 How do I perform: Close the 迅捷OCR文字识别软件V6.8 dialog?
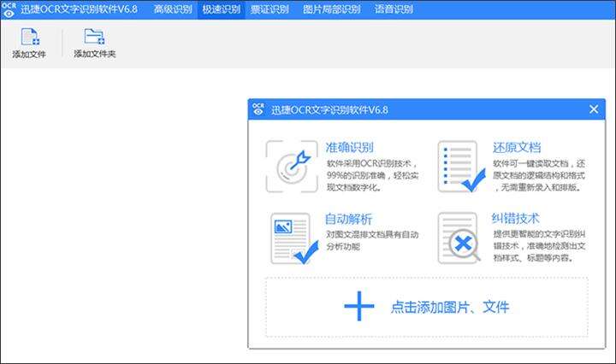(x=594, y=109)
